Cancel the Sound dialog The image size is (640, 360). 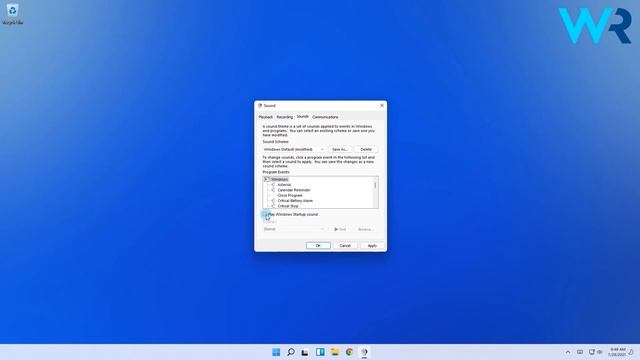tap(345, 245)
